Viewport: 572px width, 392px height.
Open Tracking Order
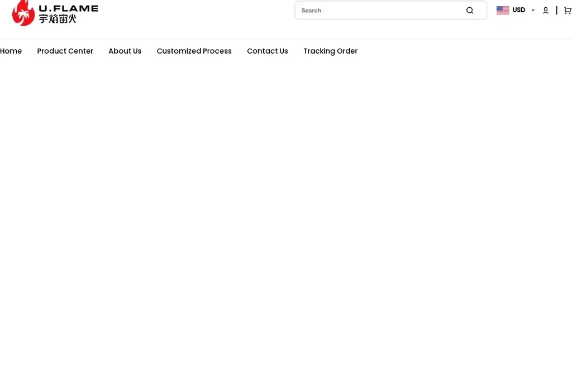tap(330, 51)
